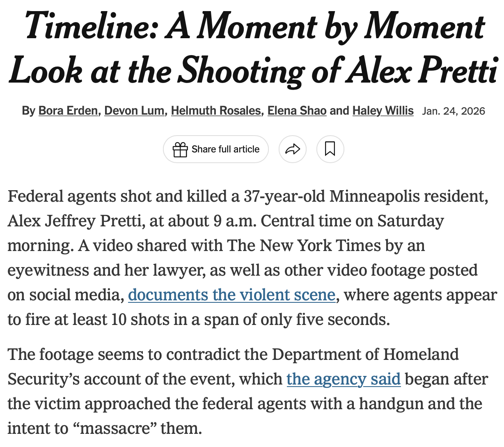The height and width of the screenshot is (447, 504).
Task: Click the curved share arrow icon
Action: click(292, 149)
